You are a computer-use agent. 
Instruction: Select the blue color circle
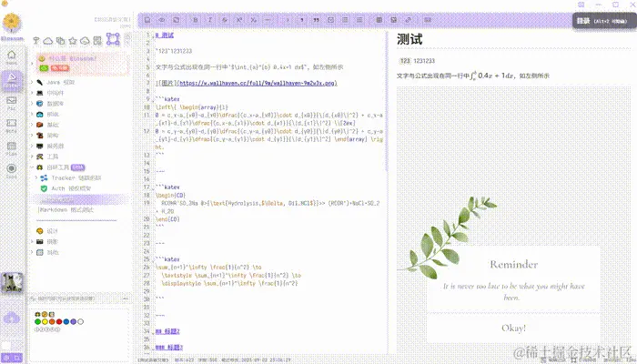(x=66, y=322)
